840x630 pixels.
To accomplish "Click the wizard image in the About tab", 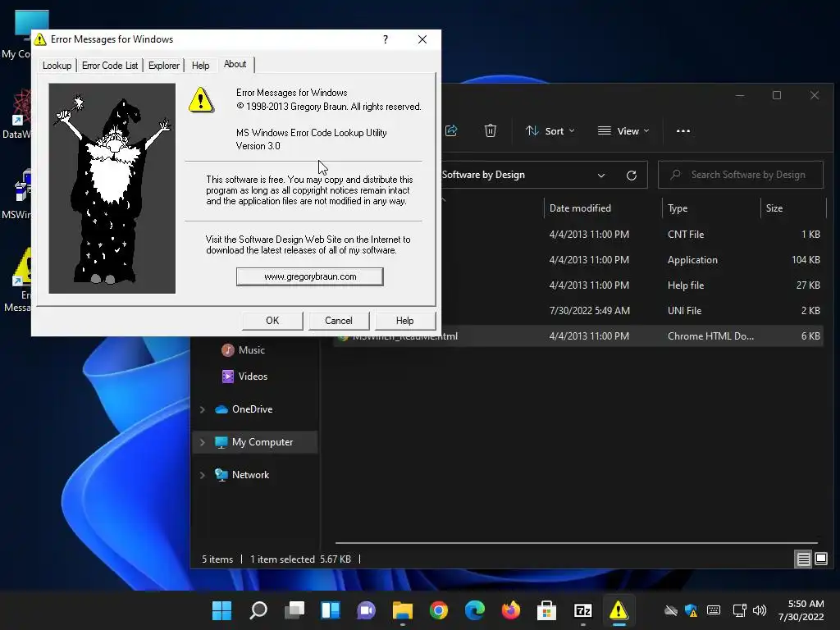I will (112, 188).
